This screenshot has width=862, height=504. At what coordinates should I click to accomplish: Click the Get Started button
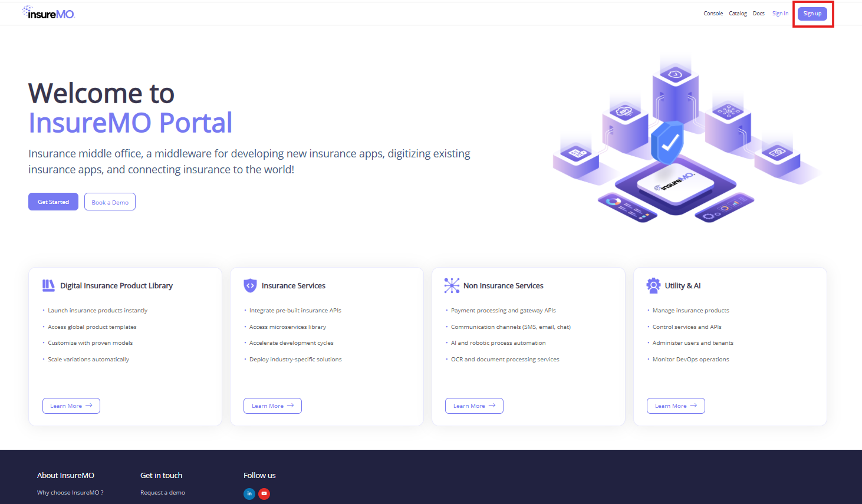click(x=53, y=202)
